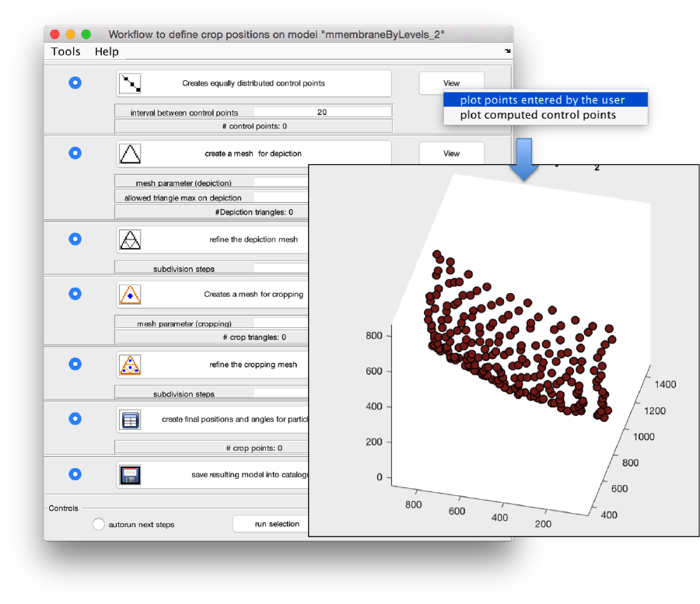Click the refine cropping mesh icon
Screen dimensions: 700x604
pos(130,365)
